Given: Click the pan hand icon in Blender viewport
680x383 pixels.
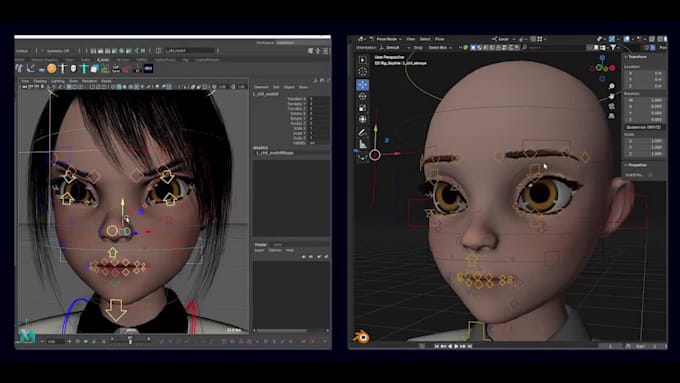Looking at the screenshot, I should pos(611,96).
